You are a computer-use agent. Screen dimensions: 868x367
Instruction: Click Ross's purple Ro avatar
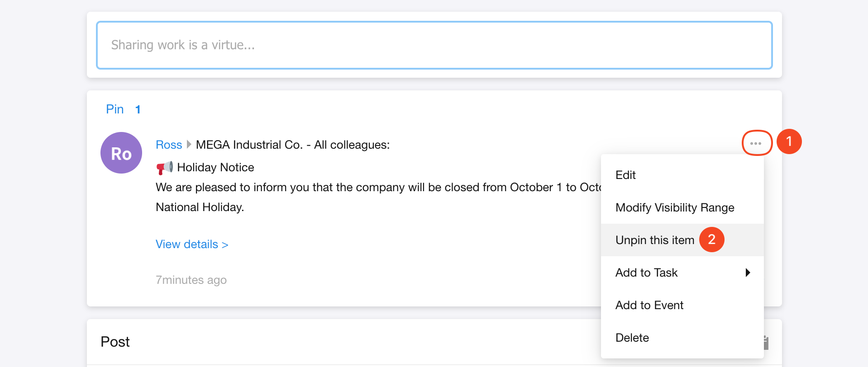point(121,153)
